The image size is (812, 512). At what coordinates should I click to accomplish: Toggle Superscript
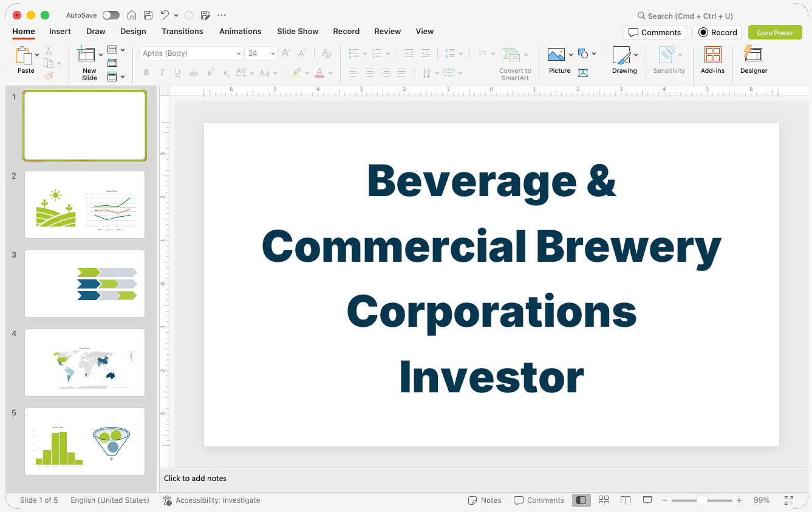(x=210, y=73)
